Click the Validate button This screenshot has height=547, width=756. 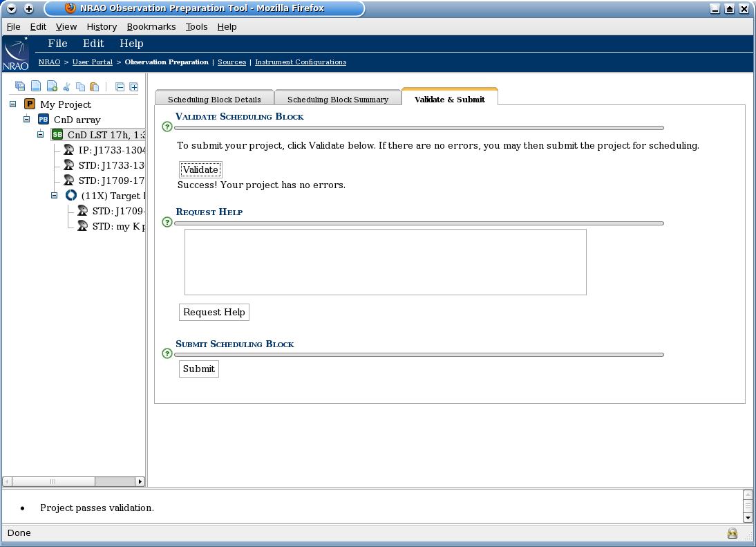point(200,169)
